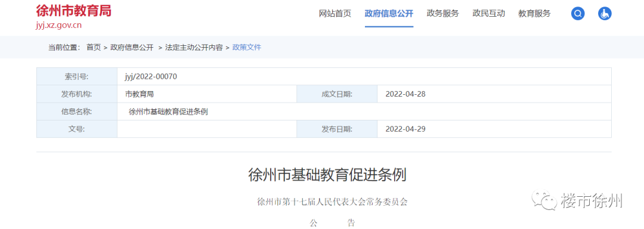Viewport: 644px width, 229px height.
Task: Open 教育服务 navigation item
Action: tap(534, 14)
